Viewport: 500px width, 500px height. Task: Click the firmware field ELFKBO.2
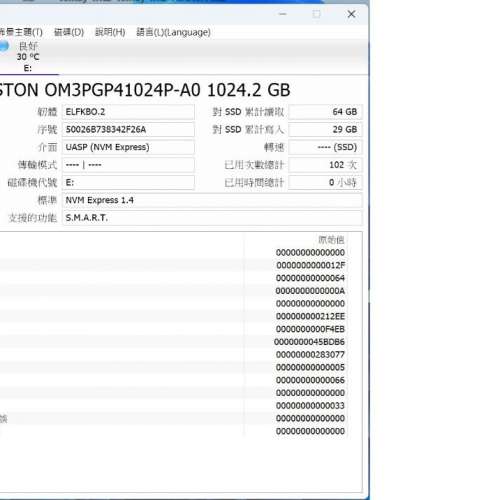tap(128, 112)
